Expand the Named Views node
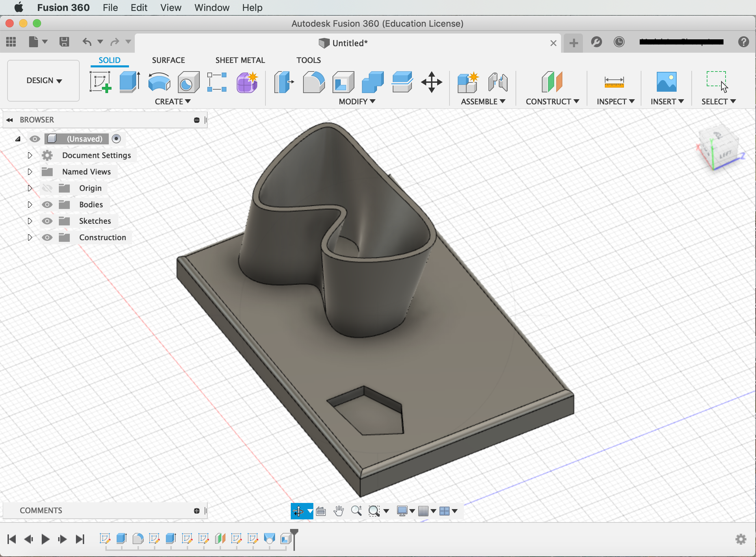Viewport: 756px width, 557px height. click(x=30, y=172)
